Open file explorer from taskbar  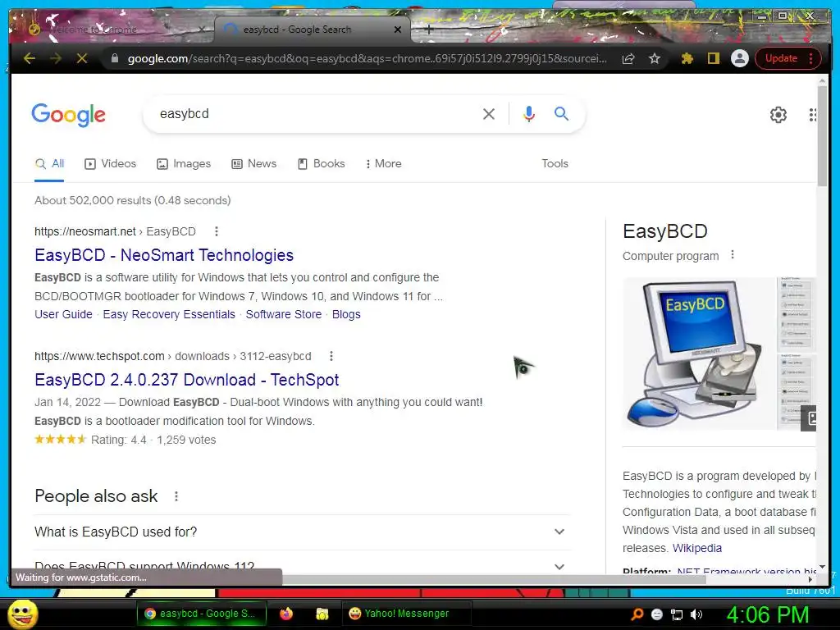tap(322, 614)
